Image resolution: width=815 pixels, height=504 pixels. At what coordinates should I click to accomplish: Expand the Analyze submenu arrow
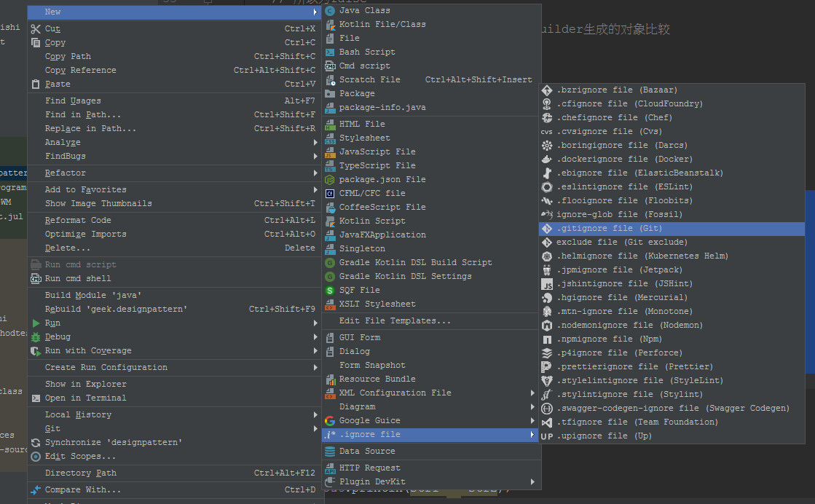point(315,142)
